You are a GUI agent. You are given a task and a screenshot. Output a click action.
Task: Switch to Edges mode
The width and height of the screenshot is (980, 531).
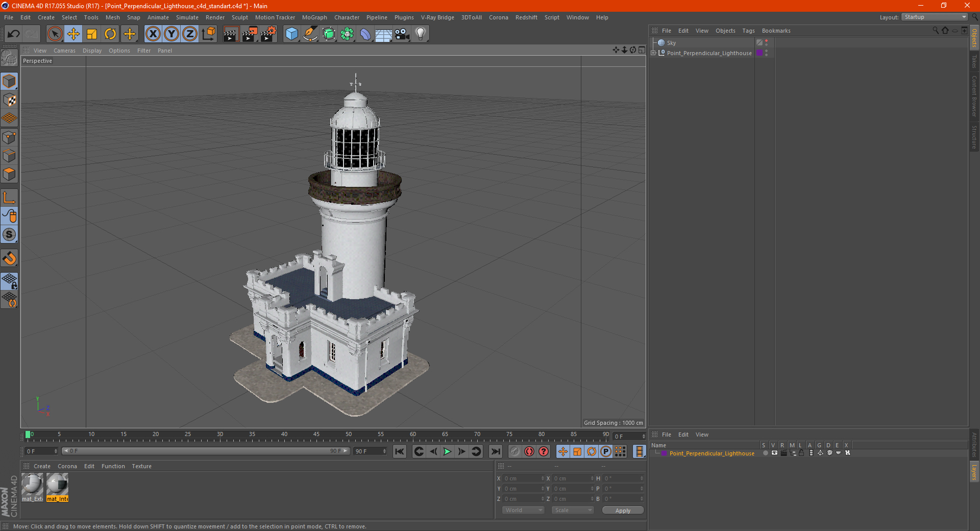point(9,156)
